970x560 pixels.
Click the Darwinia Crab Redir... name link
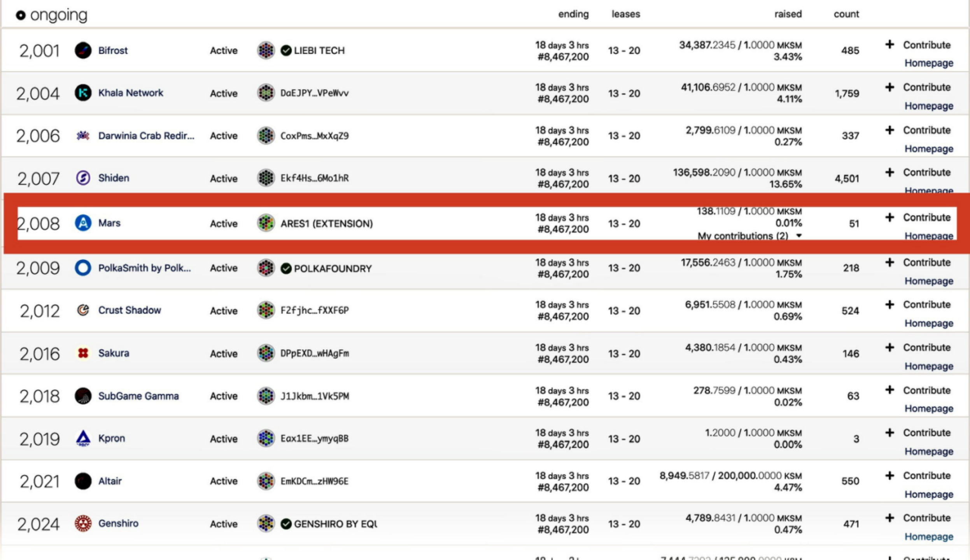146,136
